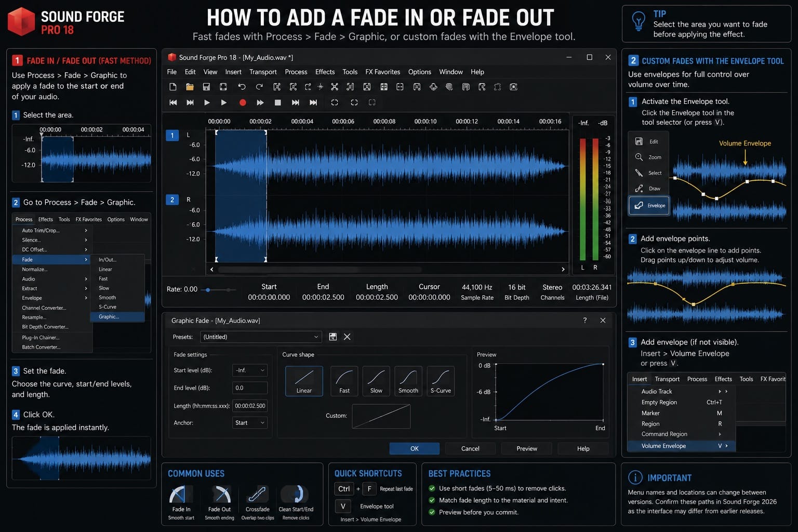Adjust the Rate slider handle

tap(208, 290)
